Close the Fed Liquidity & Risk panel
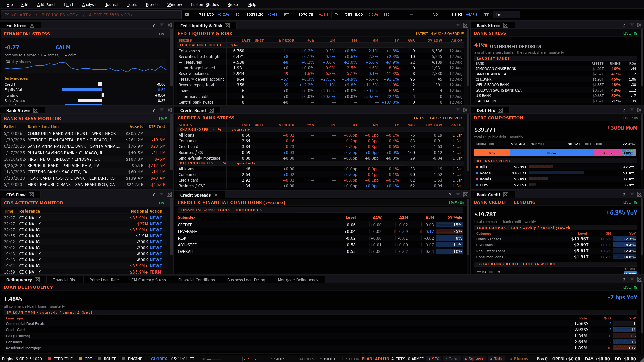Viewport: 644px width, 362px height. 466,25
